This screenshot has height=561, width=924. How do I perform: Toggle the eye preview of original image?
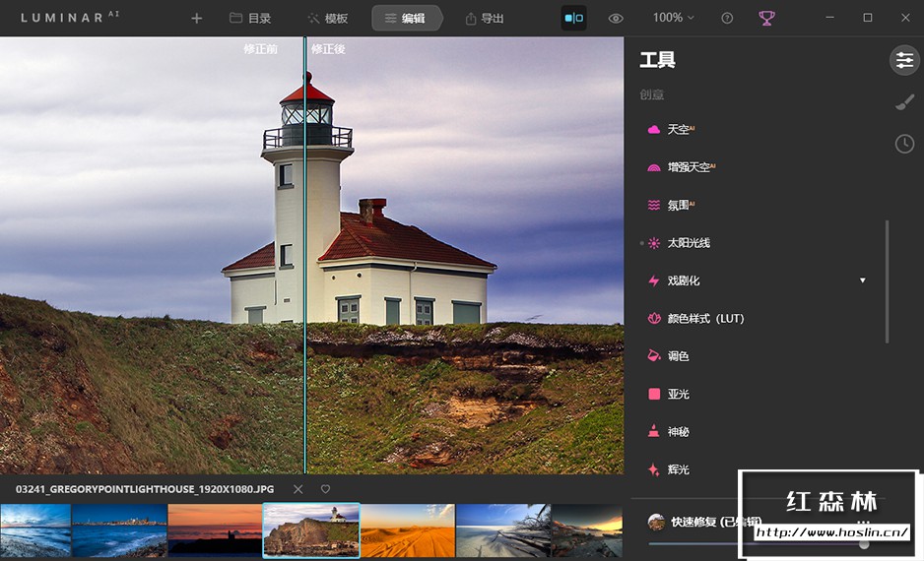coord(616,19)
